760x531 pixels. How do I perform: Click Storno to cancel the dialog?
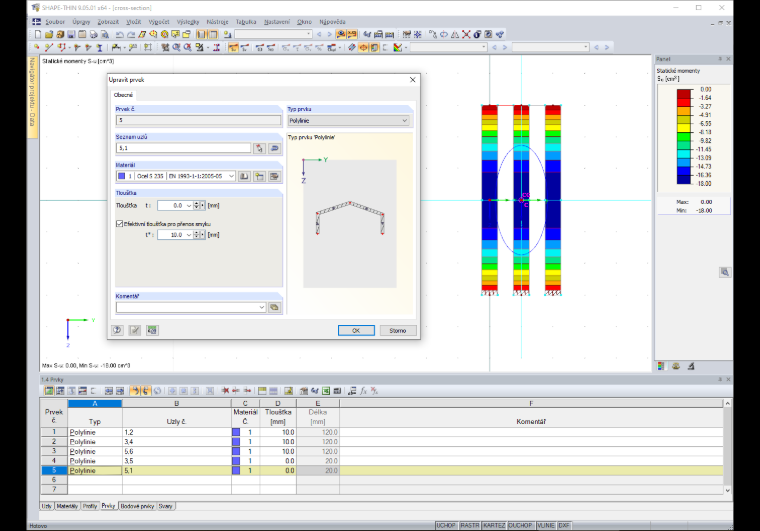coord(398,330)
